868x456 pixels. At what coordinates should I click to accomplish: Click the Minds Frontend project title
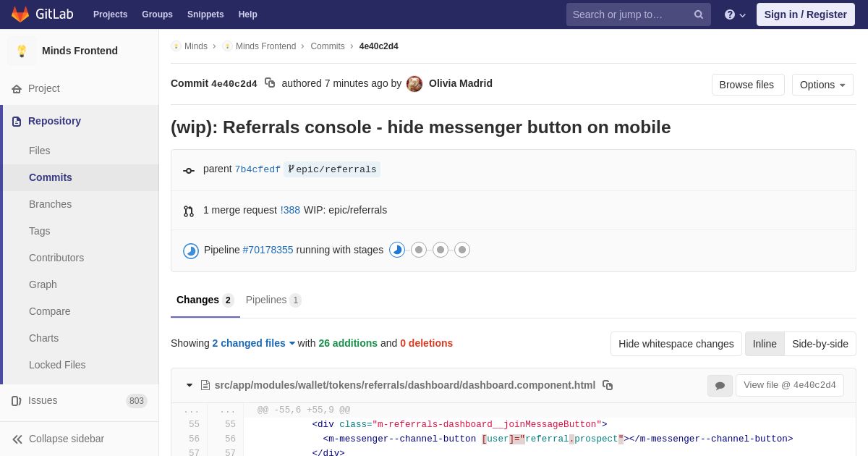click(80, 51)
